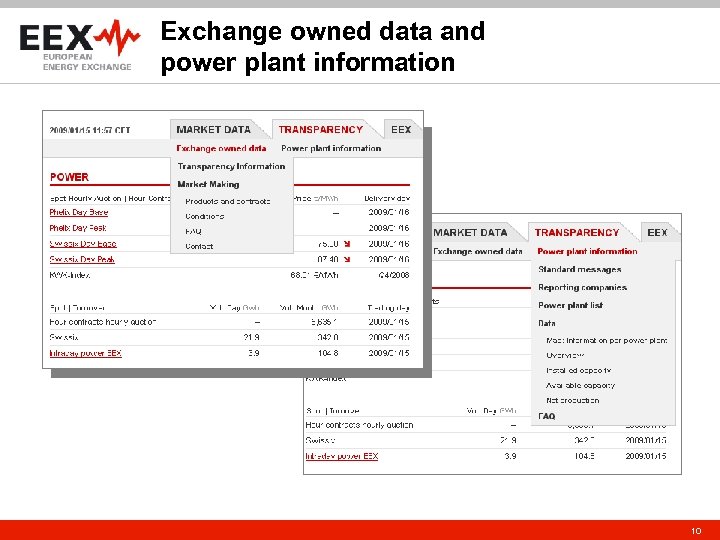720x540 pixels.
Task: Choose Exchange owned data in left window
Action: click(x=221, y=148)
